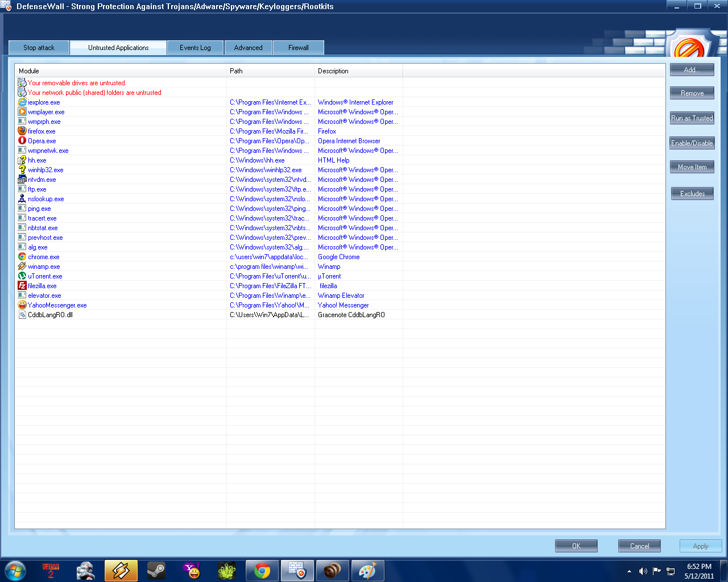Open the Events Log tab
Viewport: 728px width, 582px height.
195,48
